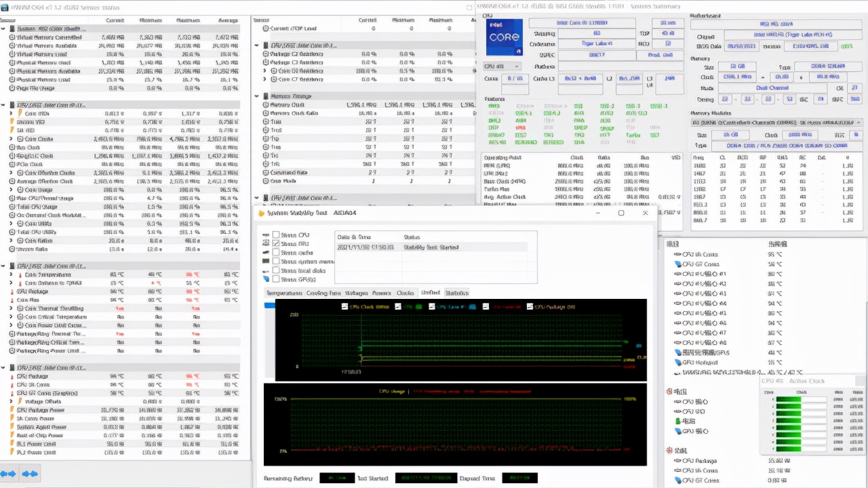Select the Stability Test Started log row
868x488 pixels.
coord(431,247)
